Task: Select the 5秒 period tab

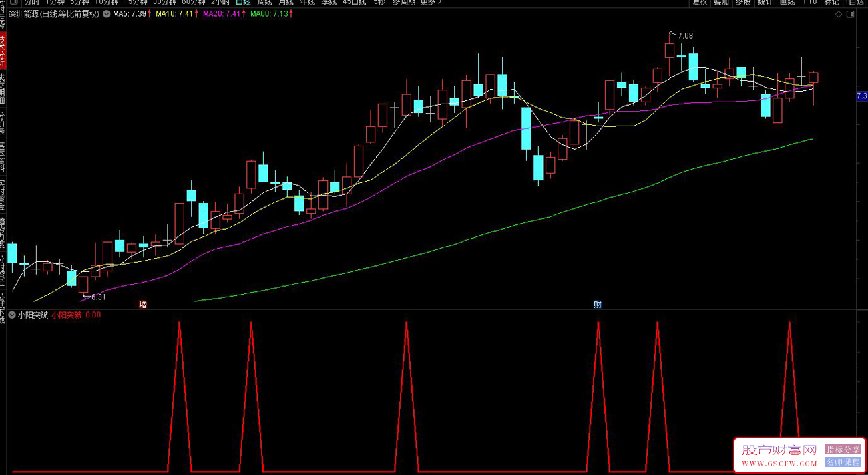Action: click(x=379, y=2)
